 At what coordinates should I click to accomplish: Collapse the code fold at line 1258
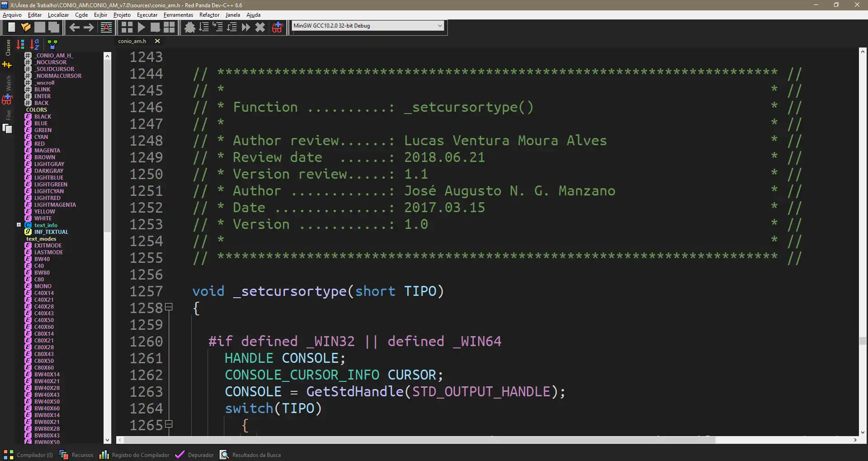pyautogui.click(x=169, y=307)
